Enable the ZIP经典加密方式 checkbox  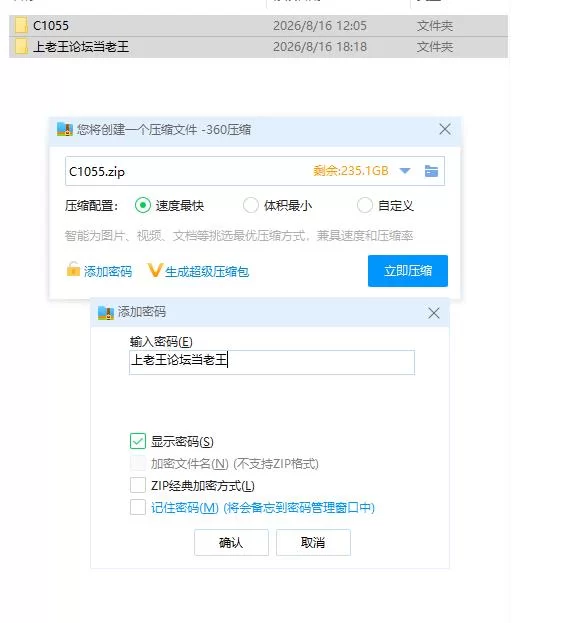138,485
